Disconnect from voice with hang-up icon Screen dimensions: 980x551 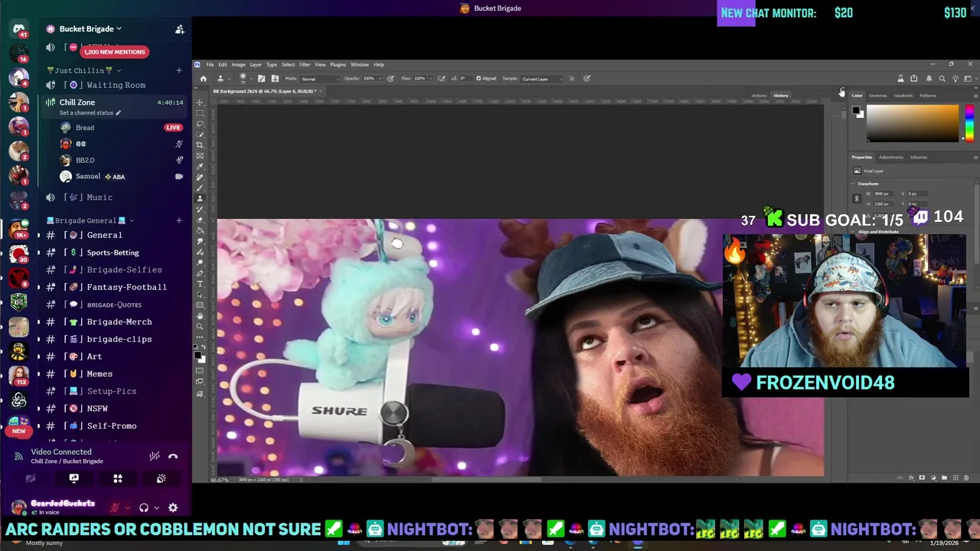tap(173, 456)
